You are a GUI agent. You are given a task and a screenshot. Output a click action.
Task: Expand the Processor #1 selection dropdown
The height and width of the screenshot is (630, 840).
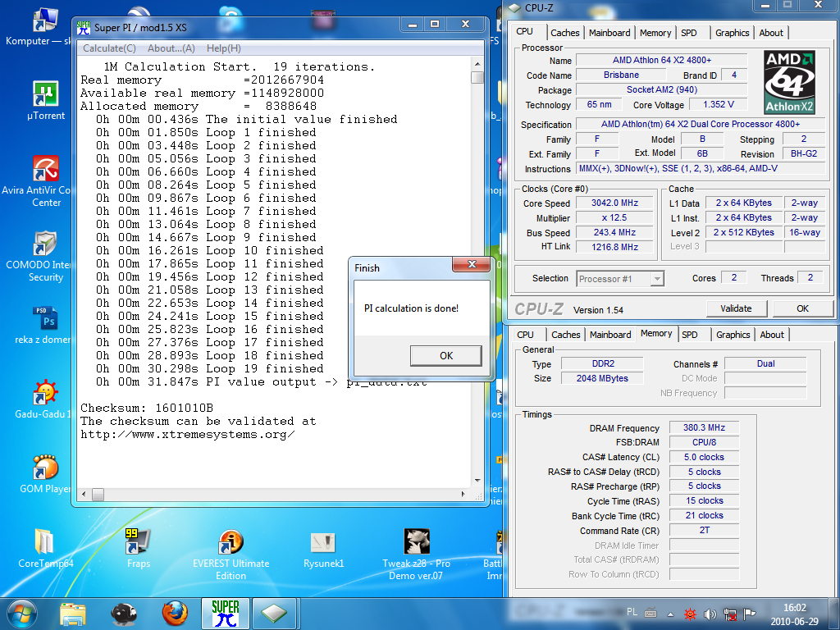(x=656, y=279)
